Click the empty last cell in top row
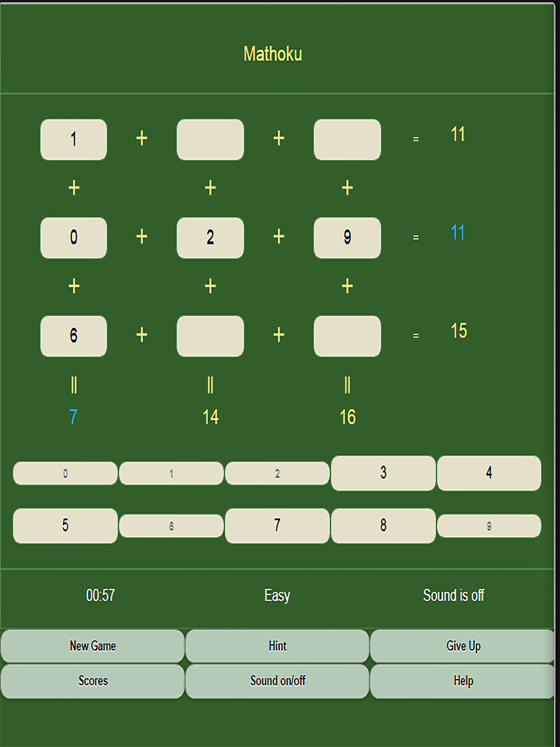 point(347,139)
